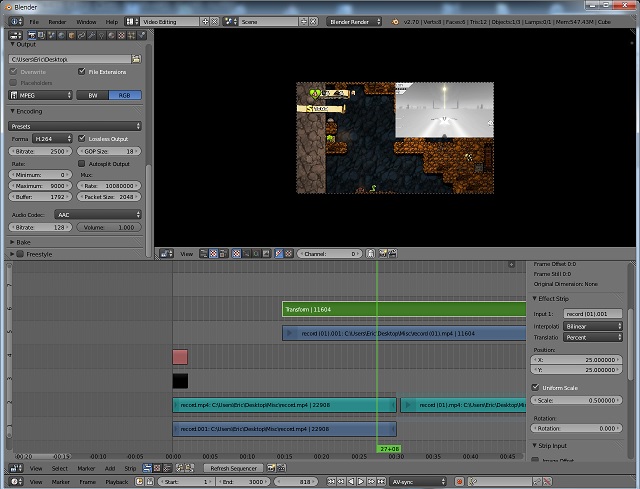Open the Blender Render engine dropdown
This screenshot has height=489, width=640.
pos(354,22)
